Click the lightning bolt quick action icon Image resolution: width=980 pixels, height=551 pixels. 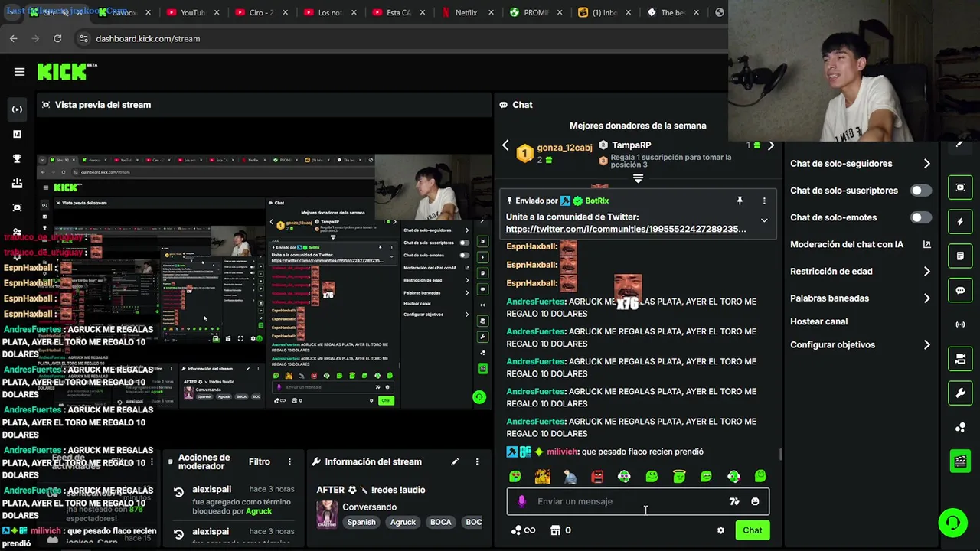[960, 222]
